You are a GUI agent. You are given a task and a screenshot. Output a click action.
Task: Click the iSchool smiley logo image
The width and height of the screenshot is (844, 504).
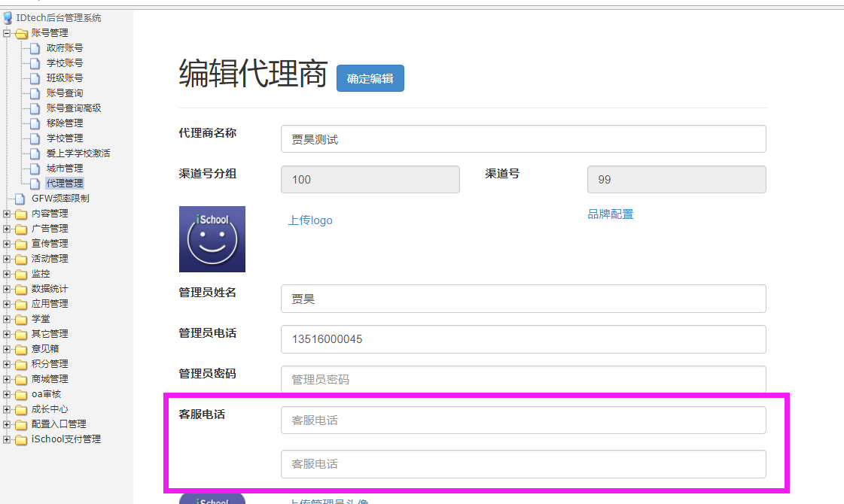[212, 238]
